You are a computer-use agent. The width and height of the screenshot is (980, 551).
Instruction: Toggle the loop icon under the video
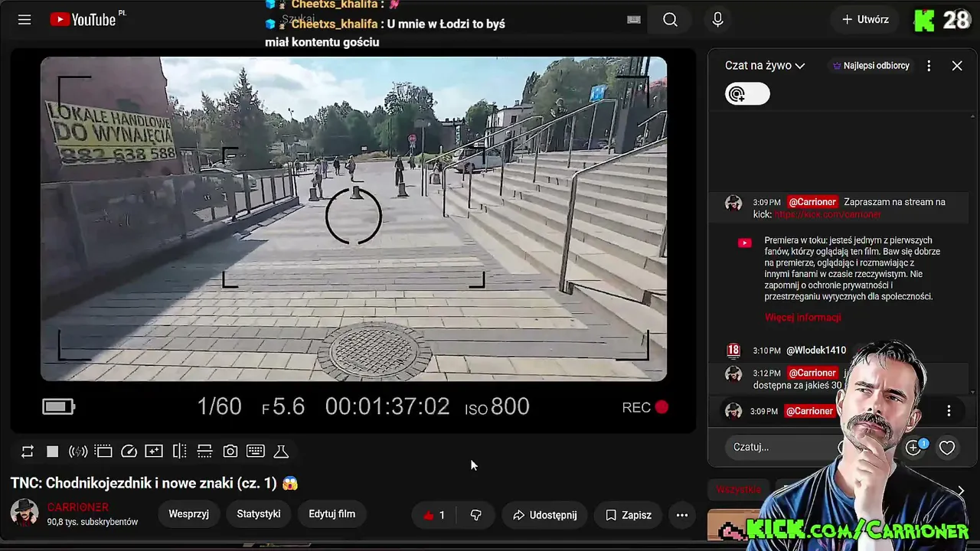(x=28, y=452)
